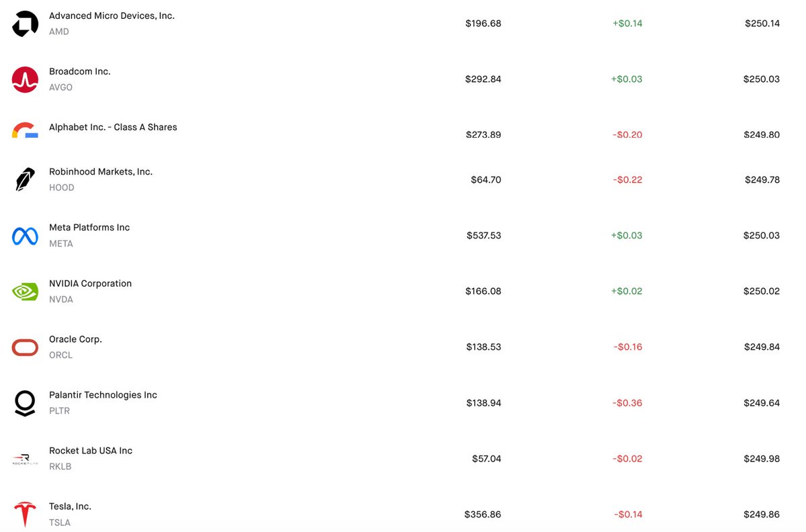
Task: Click the Palantir logo icon
Action: [25, 403]
